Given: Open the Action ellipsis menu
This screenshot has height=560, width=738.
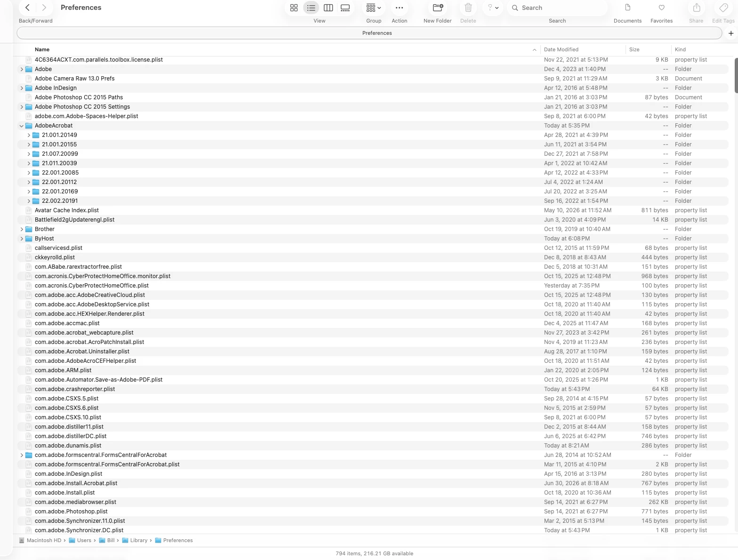Looking at the screenshot, I should [x=399, y=8].
